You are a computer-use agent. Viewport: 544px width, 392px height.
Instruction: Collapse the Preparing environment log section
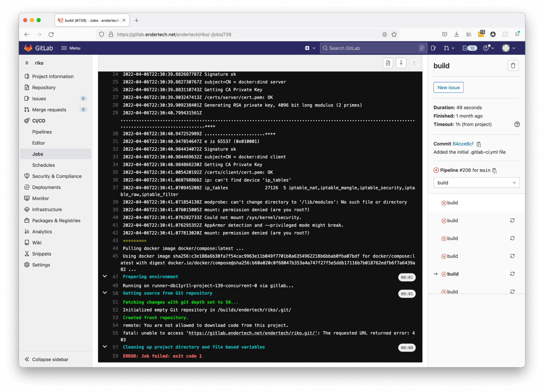pos(105,276)
